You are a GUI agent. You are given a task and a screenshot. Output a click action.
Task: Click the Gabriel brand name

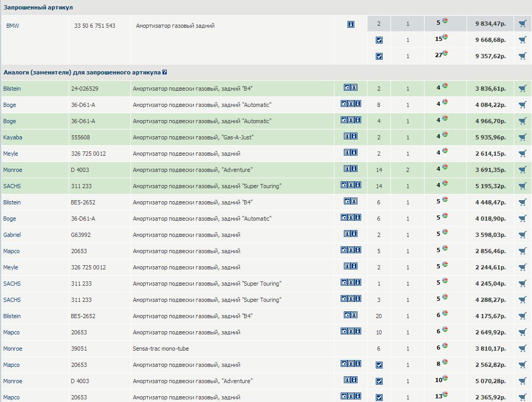pyautogui.click(x=12, y=235)
